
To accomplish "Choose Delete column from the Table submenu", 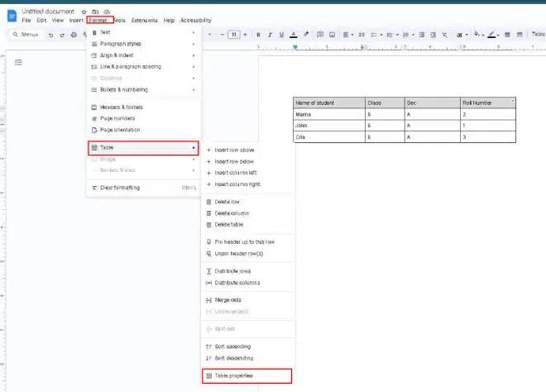I will point(248,213).
